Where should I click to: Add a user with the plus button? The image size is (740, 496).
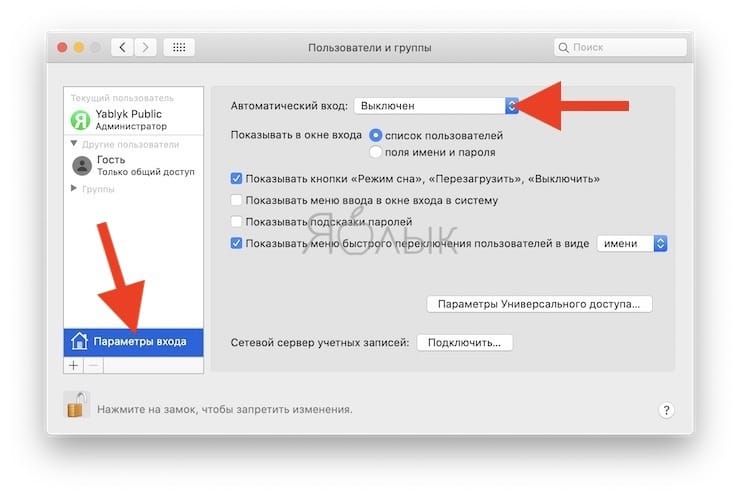coord(74,365)
